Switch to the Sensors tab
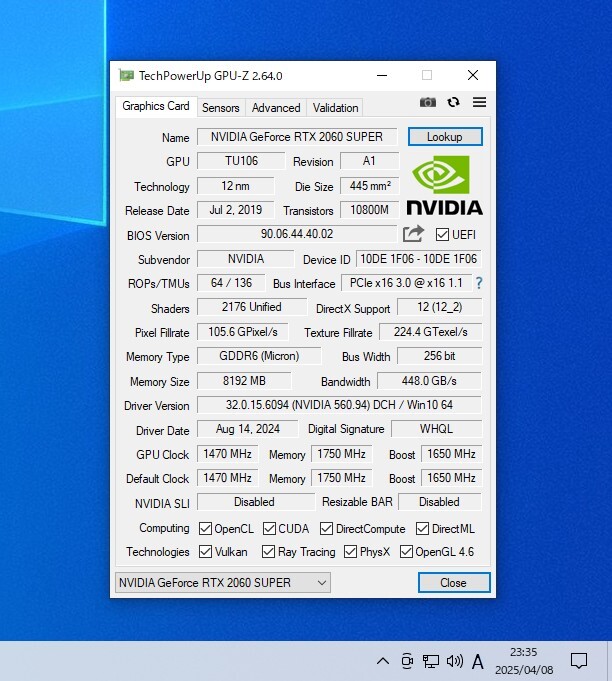Screen dimensions: 612x681 tap(221, 108)
